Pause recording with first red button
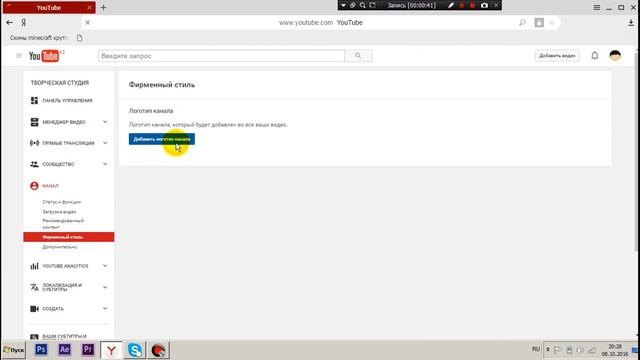640x360 pixels. (462, 5)
